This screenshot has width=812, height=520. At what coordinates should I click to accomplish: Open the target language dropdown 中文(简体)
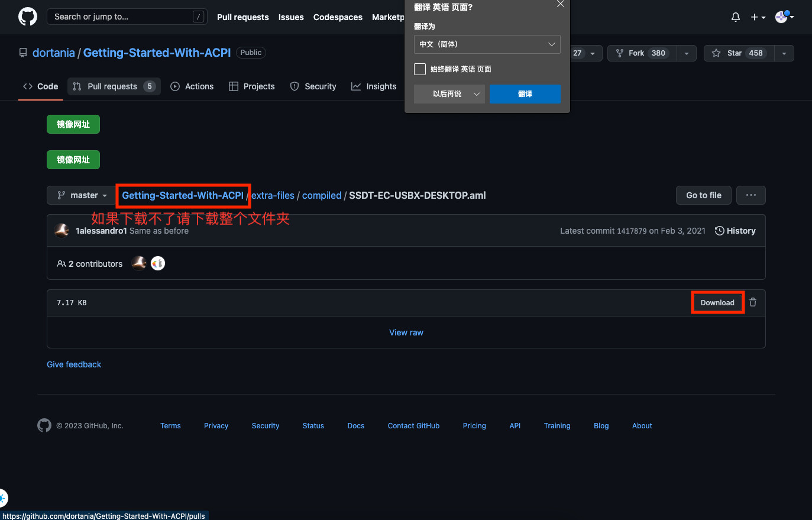487,44
